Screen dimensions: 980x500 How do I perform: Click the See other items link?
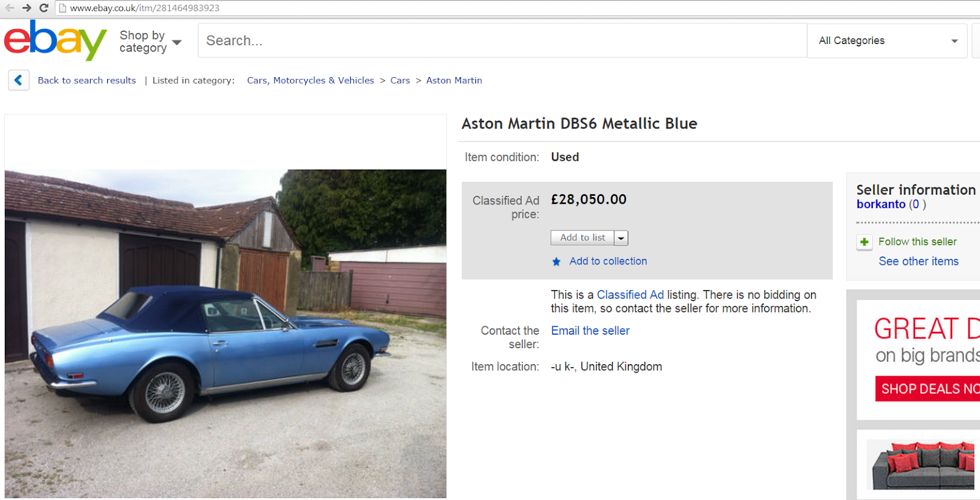tap(918, 261)
